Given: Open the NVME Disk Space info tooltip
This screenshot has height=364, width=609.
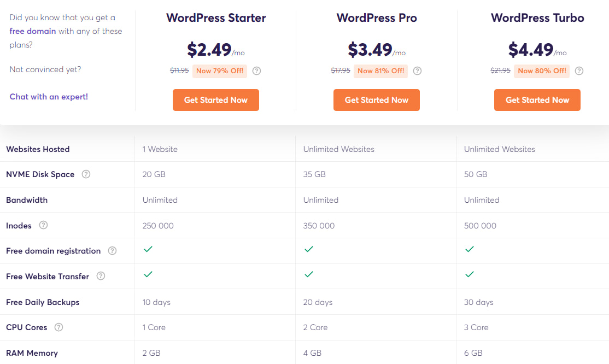Looking at the screenshot, I should (x=86, y=174).
